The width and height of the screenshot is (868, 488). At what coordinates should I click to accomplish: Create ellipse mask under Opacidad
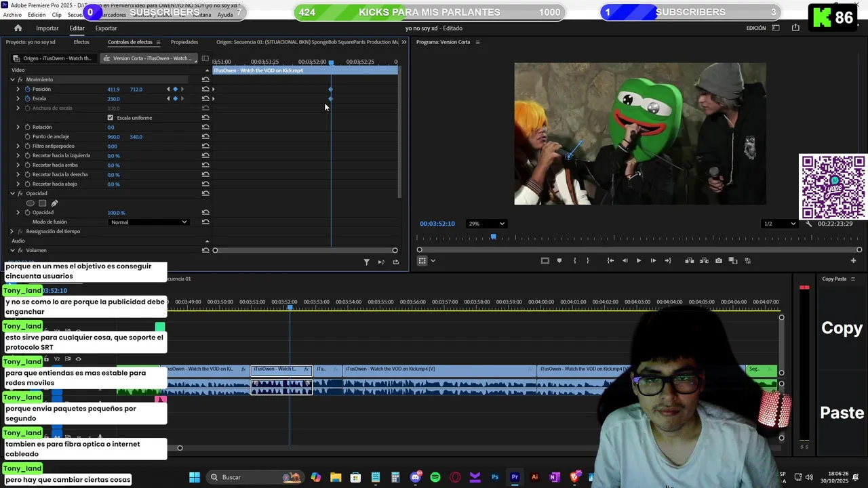[x=30, y=203]
